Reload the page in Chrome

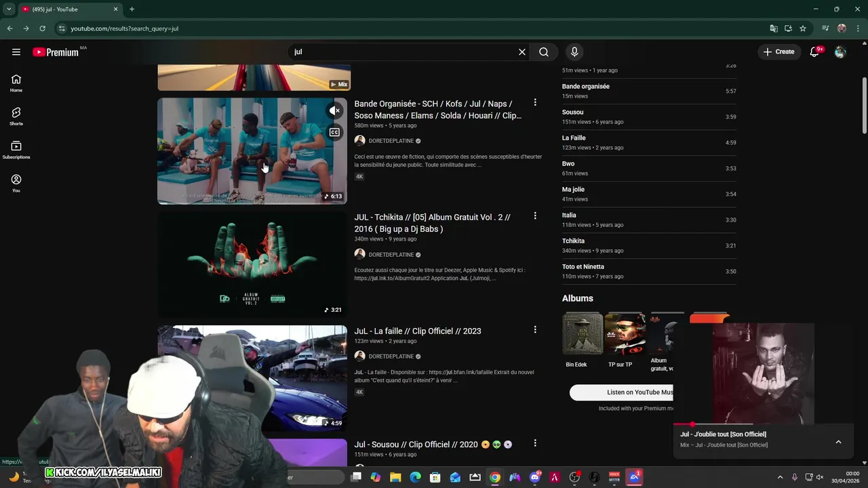click(x=42, y=28)
